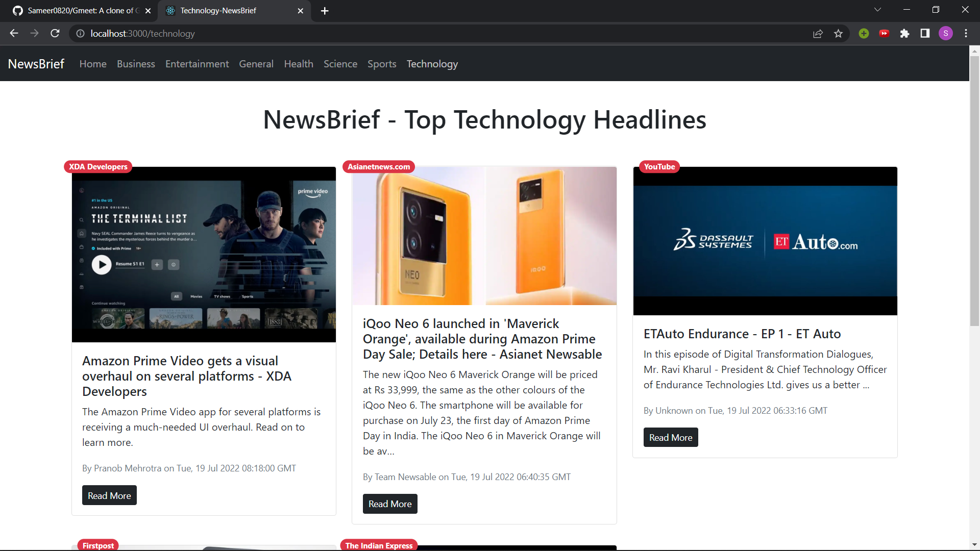980x551 pixels.
Task: Open the Home nav link
Action: (x=93, y=64)
